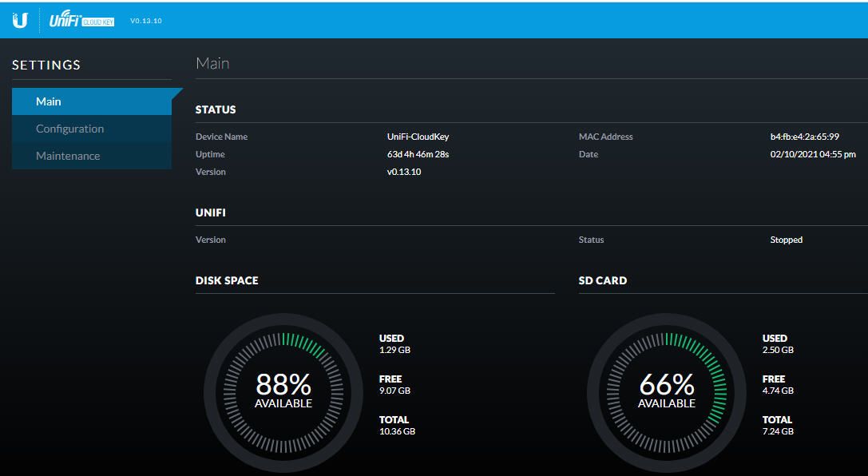Click the Ubiquiti U logo icon
The height and width of the screenshot is (476, 868).
click(20, 20)
